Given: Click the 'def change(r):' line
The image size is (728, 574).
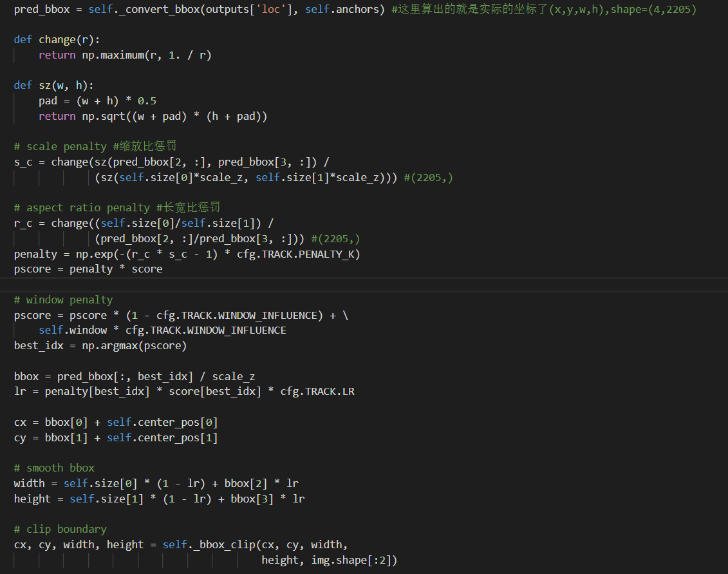Looking at the screenshot, I should (x=57, y=40).
